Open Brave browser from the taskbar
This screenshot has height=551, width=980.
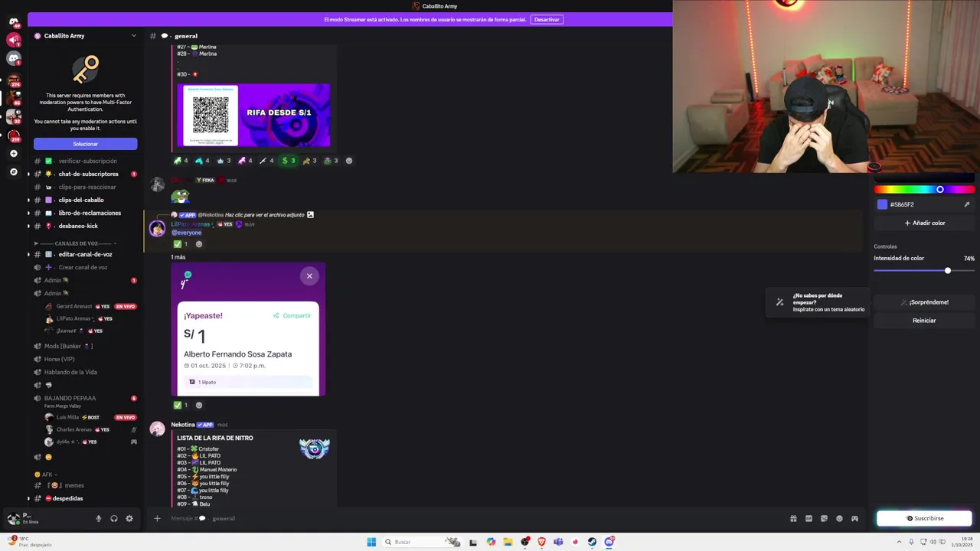[542, 542]
